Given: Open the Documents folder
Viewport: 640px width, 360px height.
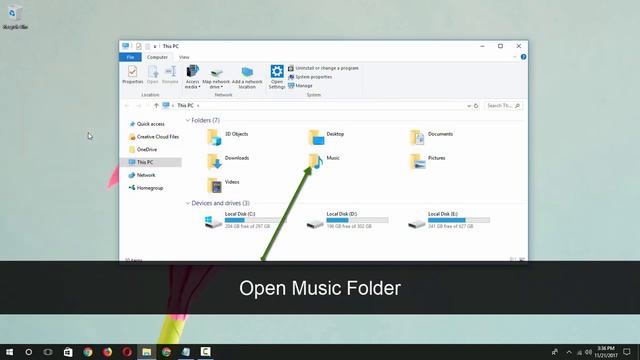Looking at the screenshot, I should (x=431, y=137).
